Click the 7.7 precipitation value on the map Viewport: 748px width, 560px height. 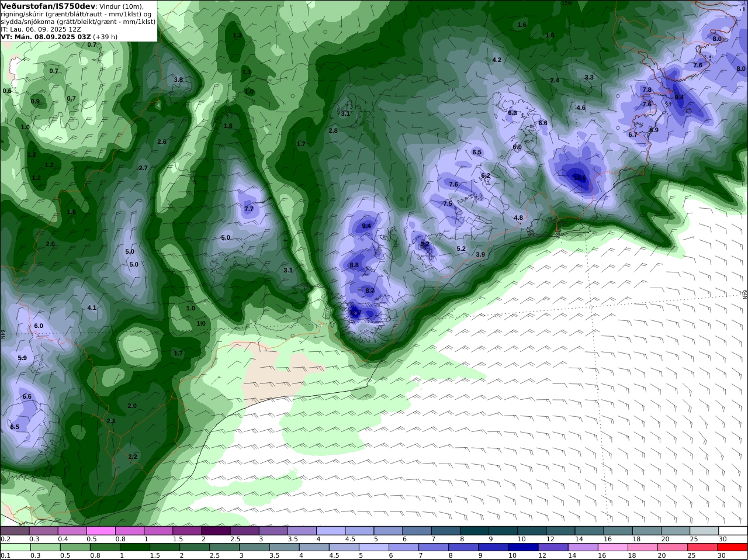pos(249,209)
